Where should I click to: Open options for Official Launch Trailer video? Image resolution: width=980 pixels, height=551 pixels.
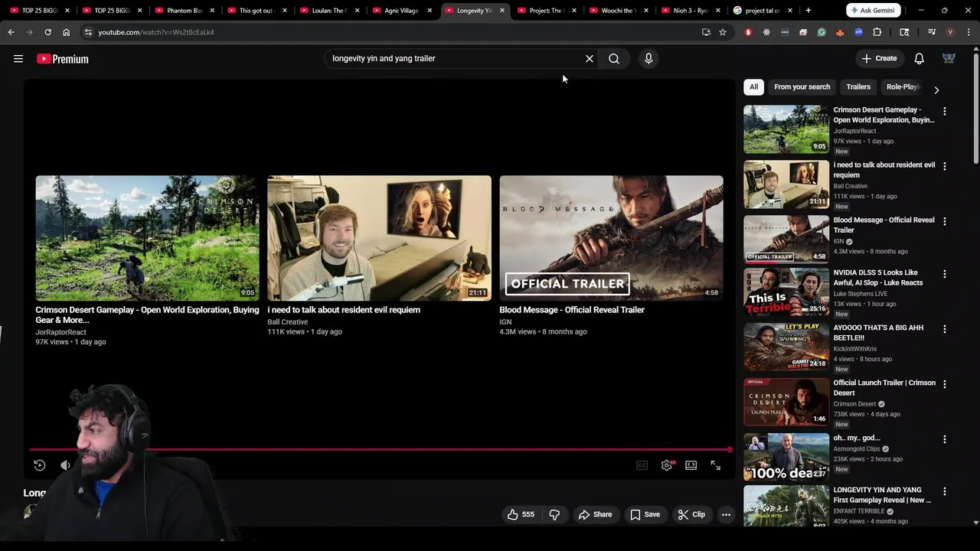click(x=945, y=384)
